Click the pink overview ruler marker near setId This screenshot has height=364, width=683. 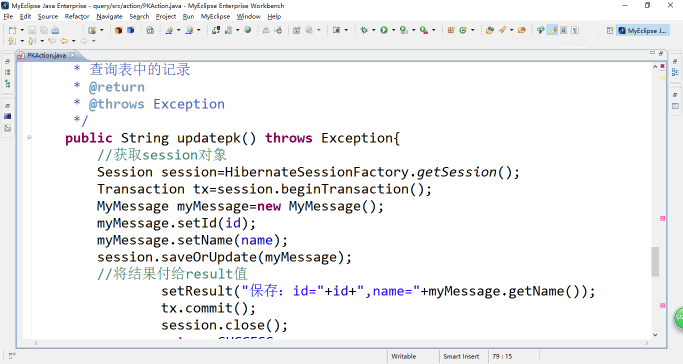pos(663,218)
